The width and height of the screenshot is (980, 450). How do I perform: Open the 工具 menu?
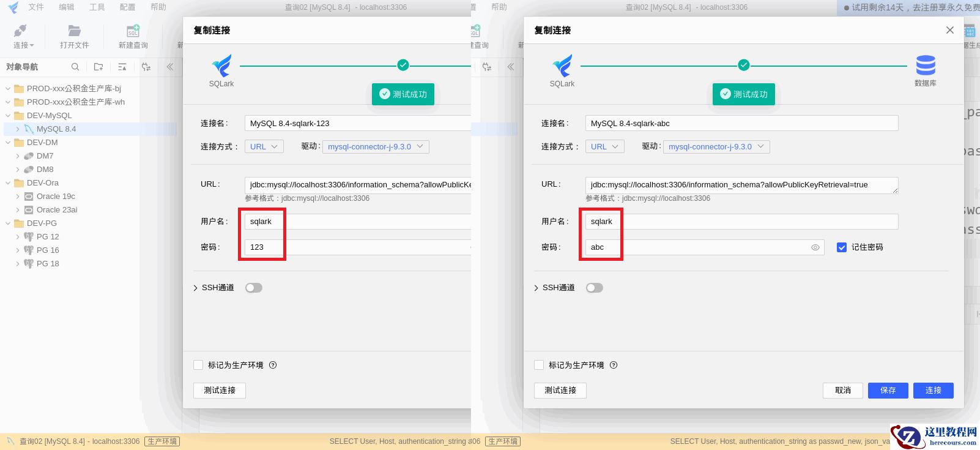(97, 7)
